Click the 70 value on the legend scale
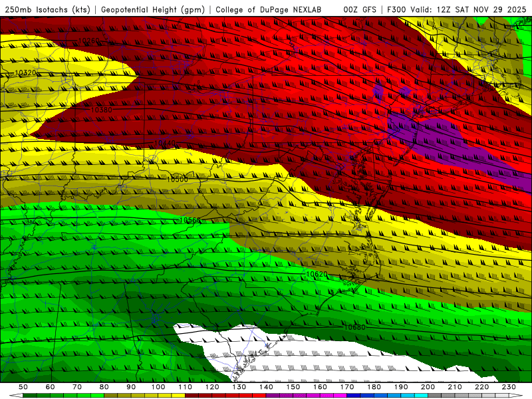Screen dimensions: 532x399 click(77, 387)
